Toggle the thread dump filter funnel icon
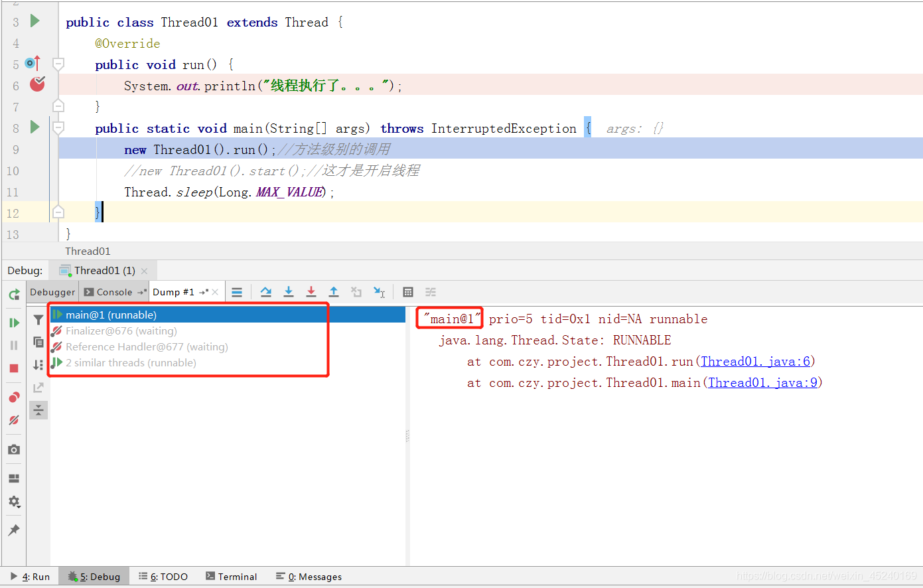 pyautogui.click(x=38, y=320)
